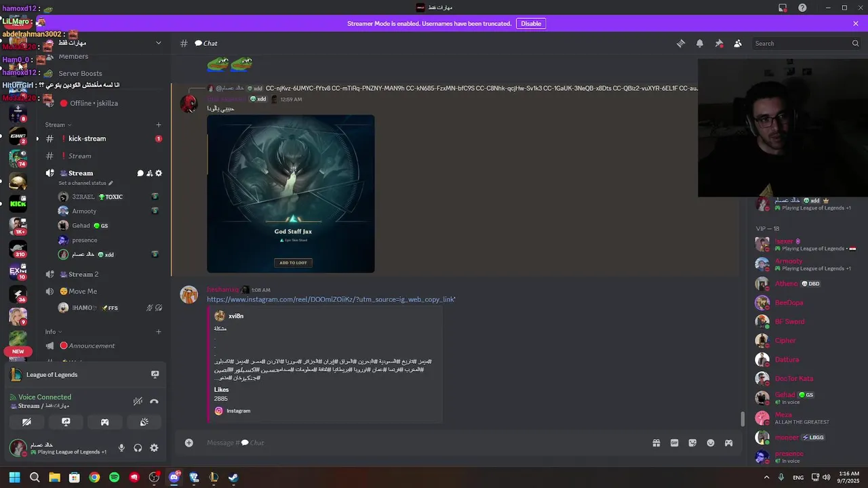Open Spotify from the taskbar
Screen dimensions: 868x488
114,477
